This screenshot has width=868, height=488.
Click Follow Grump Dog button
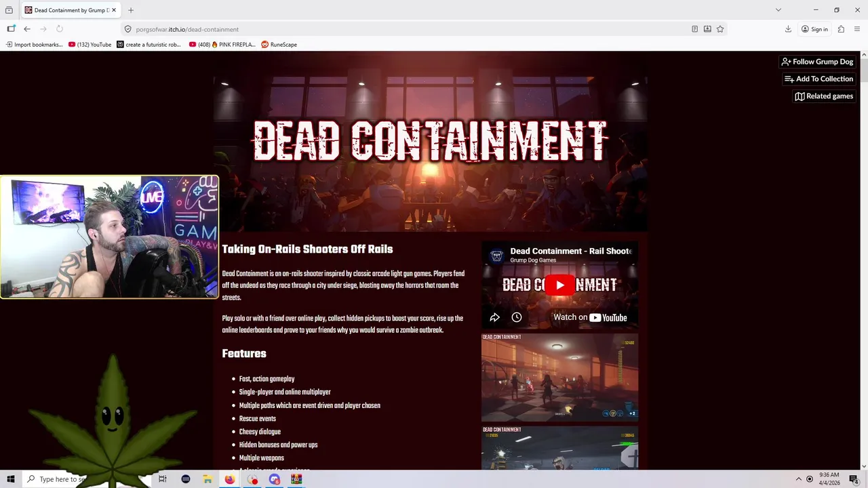(x=817, y=62)
